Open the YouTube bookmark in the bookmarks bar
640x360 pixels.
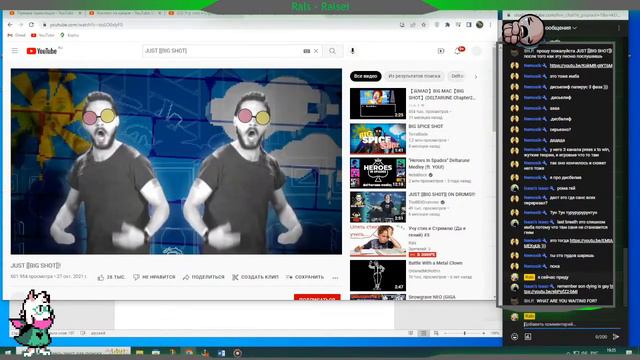point(43,36)
